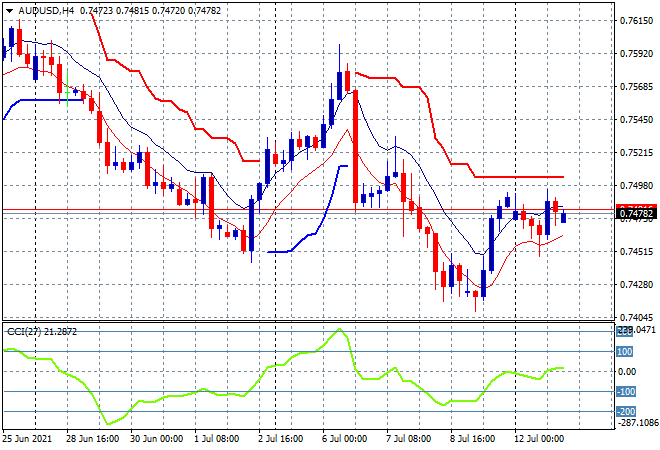
Task: Click the flat red upper band line near 12 Jul
Action: tap(520, 177)
